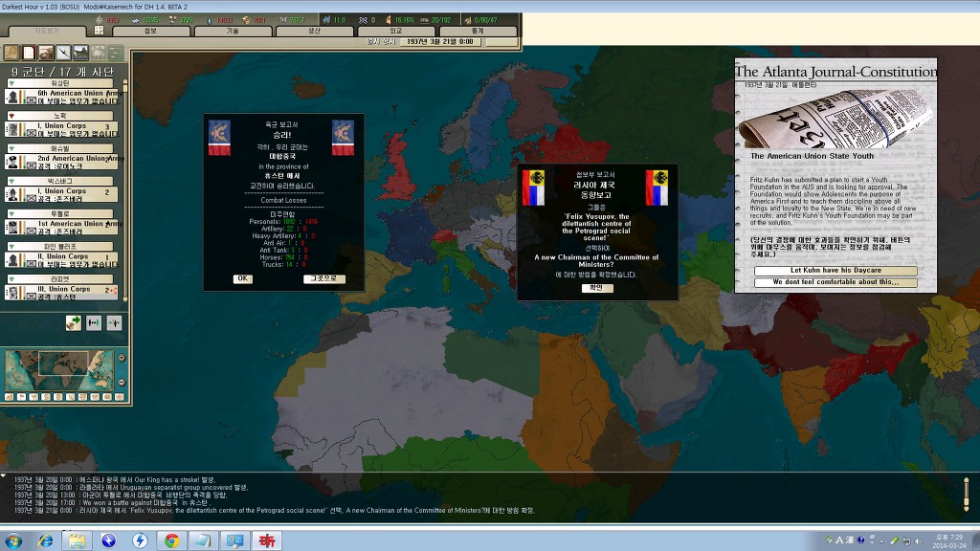Open the 기술 technology tab
This screenshot has height=551, width=980.
pos(233,31)
